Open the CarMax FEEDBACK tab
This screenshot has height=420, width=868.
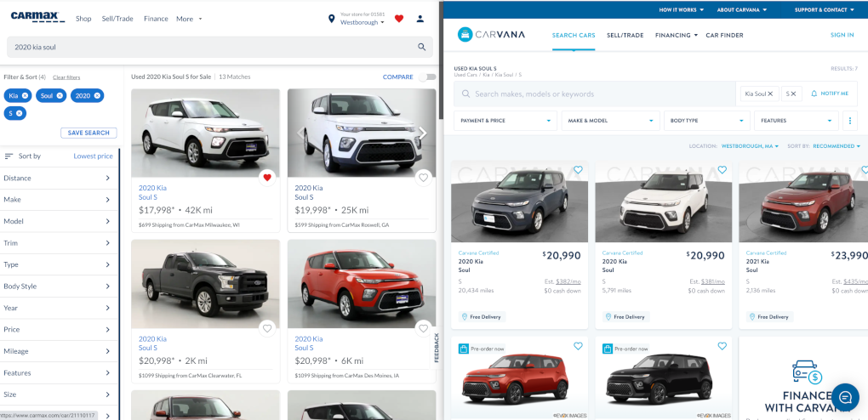tap(437, 348)
